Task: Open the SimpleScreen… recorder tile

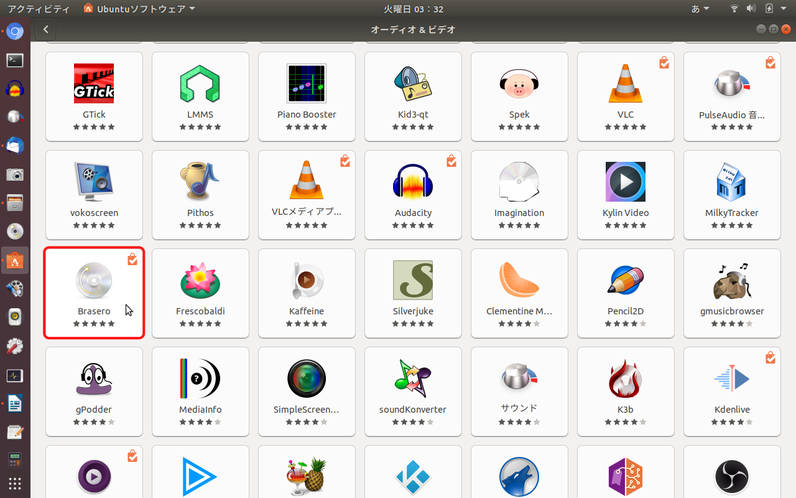Action: pyautogui.click(x=307, y=391)
